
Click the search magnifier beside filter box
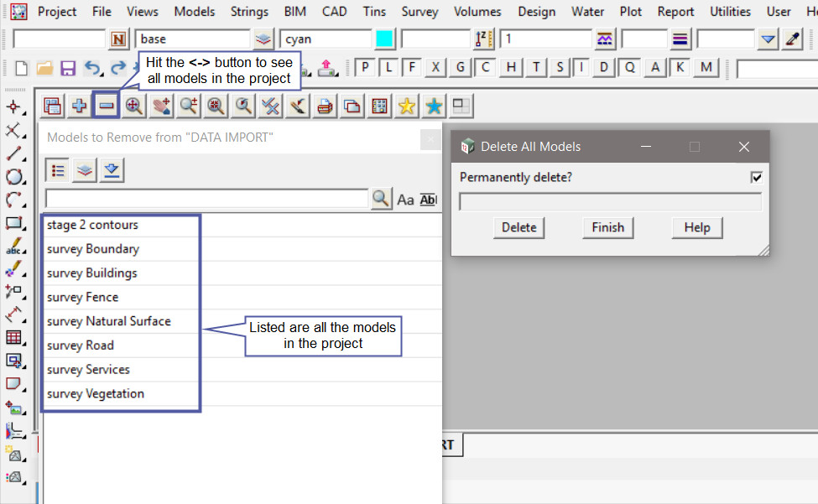pos(381,199)
